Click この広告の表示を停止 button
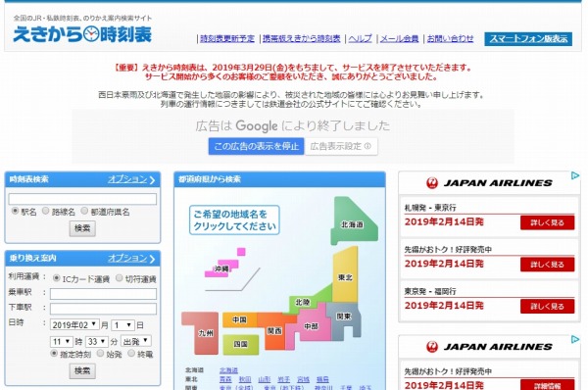Screen dimensions: 588x390 pyautogui.click(x=256, y=146)
